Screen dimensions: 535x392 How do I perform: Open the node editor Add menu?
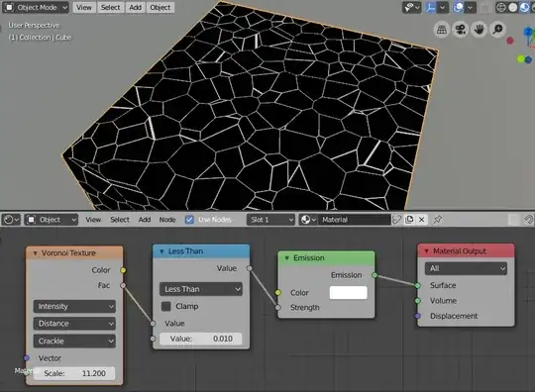click(145, 220)
